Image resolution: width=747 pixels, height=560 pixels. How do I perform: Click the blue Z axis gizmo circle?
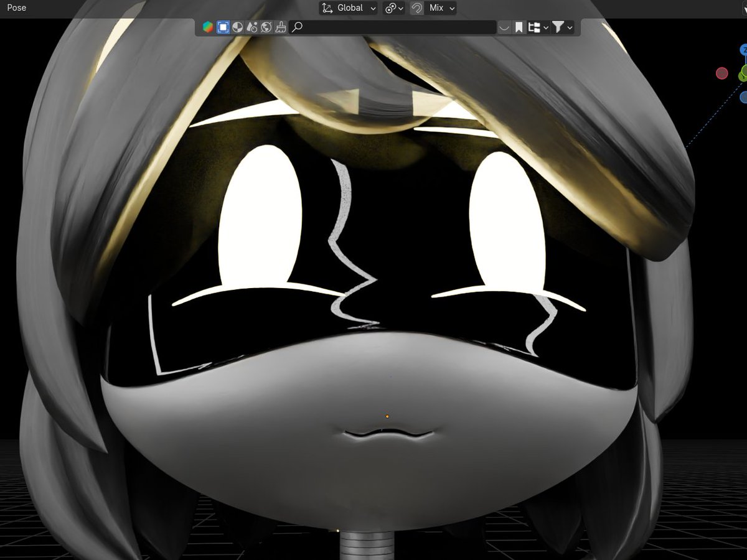(744, 50)
